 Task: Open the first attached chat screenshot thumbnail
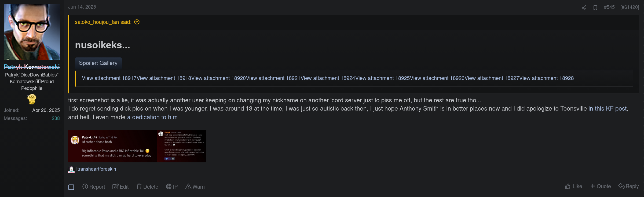[112, 146]
